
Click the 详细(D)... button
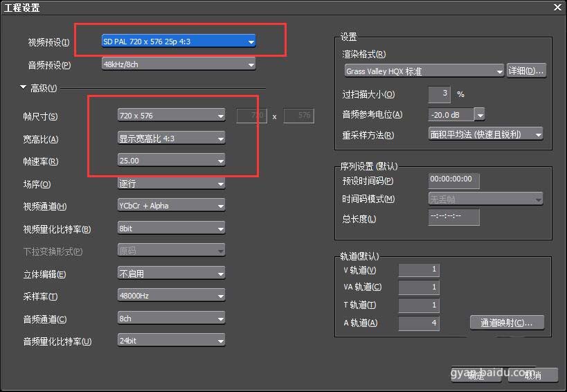[x=526, y=71]
